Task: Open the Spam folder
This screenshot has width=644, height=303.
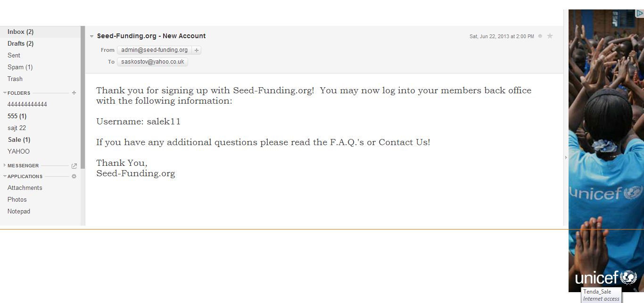Action: 20,67
